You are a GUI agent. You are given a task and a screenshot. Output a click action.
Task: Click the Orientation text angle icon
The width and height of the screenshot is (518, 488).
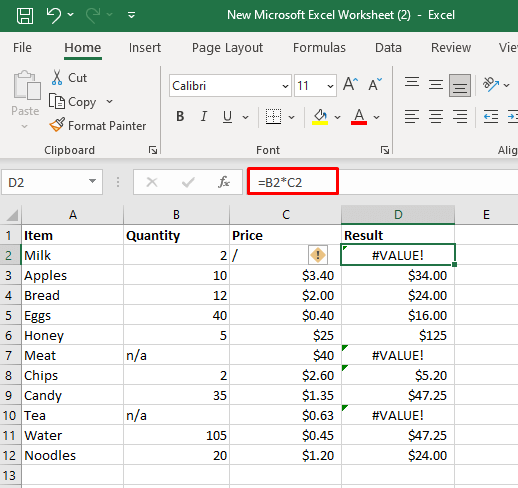pyautogui.click(x=491, y=84)
